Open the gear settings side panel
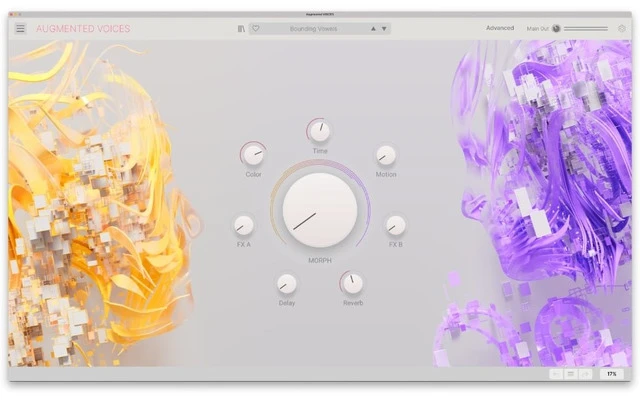Viewport: 640px width, 400px height. point(622,28)
